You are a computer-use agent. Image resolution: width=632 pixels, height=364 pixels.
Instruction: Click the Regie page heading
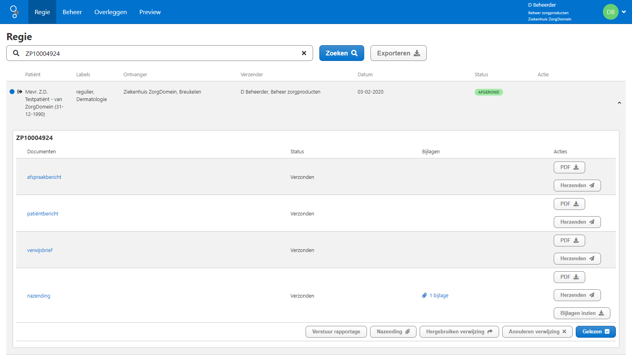click(19, 37)
